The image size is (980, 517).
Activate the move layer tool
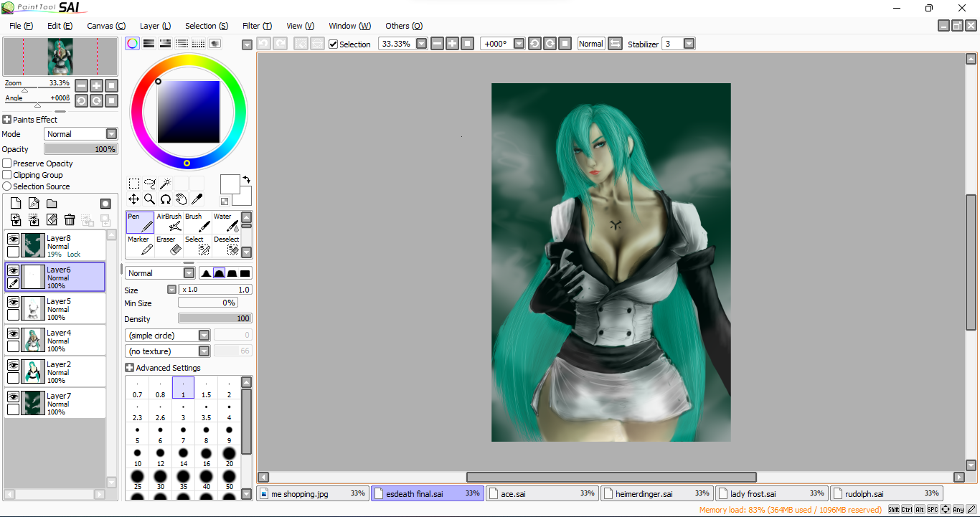(x=134, y=199)
